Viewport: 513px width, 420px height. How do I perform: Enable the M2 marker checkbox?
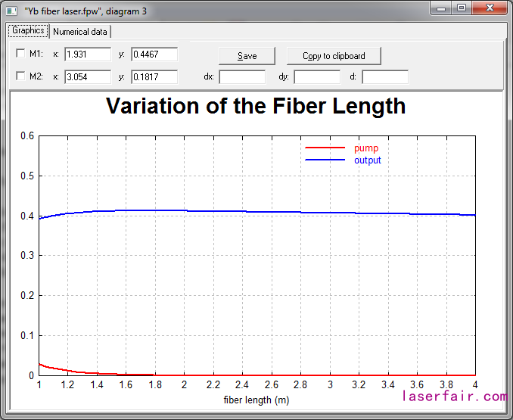[20, 76]
